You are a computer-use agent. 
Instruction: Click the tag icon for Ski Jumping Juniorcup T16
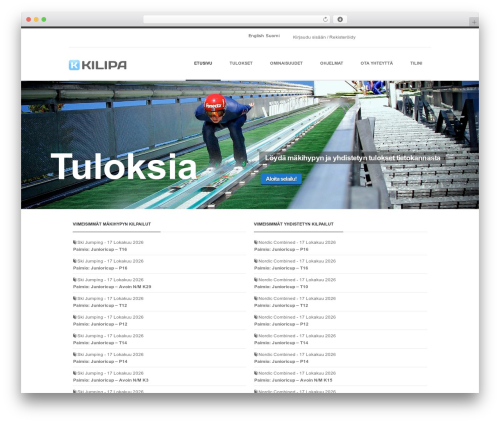click(x=75, y=242)
